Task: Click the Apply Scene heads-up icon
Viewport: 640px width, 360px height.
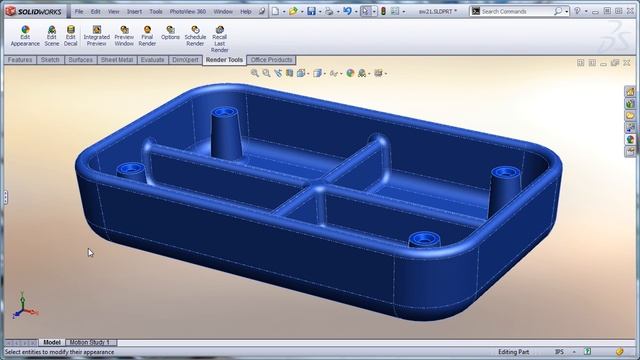Action: pyautogui.click(x=362, y=73)
